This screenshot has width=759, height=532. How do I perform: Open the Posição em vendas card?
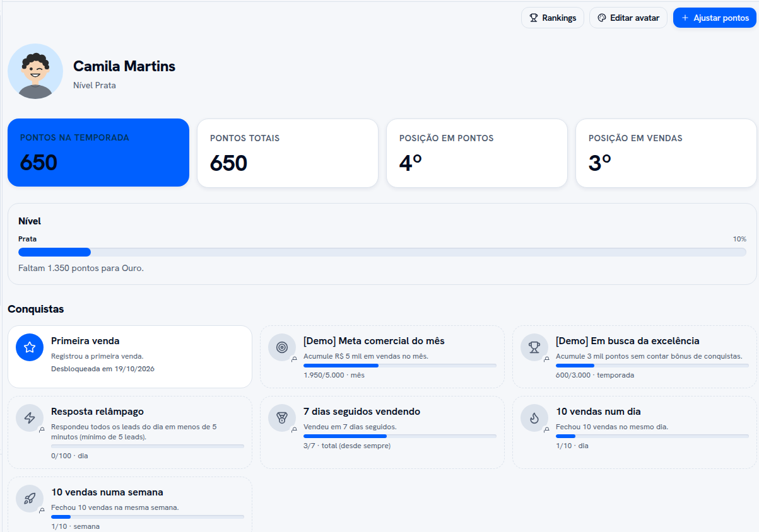[666, 153]
